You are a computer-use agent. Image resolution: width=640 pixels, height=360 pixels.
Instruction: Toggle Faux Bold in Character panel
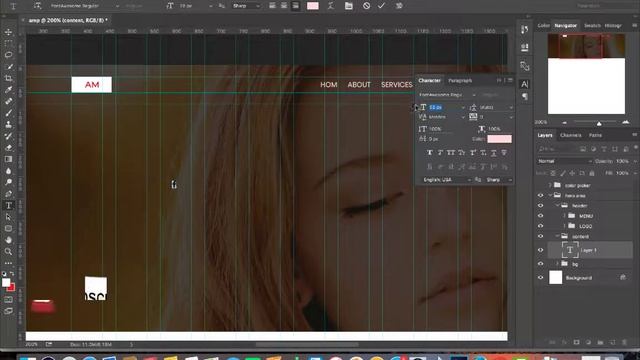pos(429,153)
